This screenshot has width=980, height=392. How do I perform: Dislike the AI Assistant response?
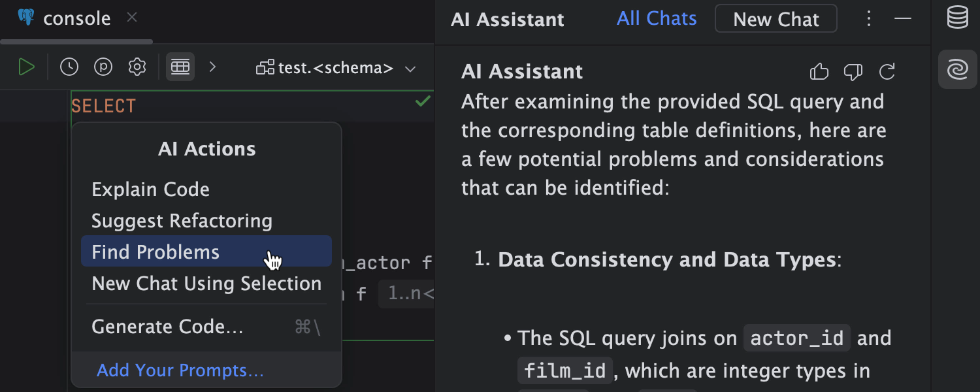pyautogui.click(x=853, y=72)
